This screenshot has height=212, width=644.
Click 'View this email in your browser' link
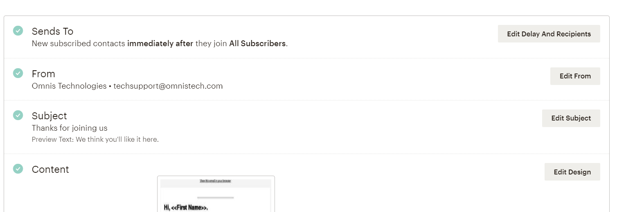tap(215, 181)
